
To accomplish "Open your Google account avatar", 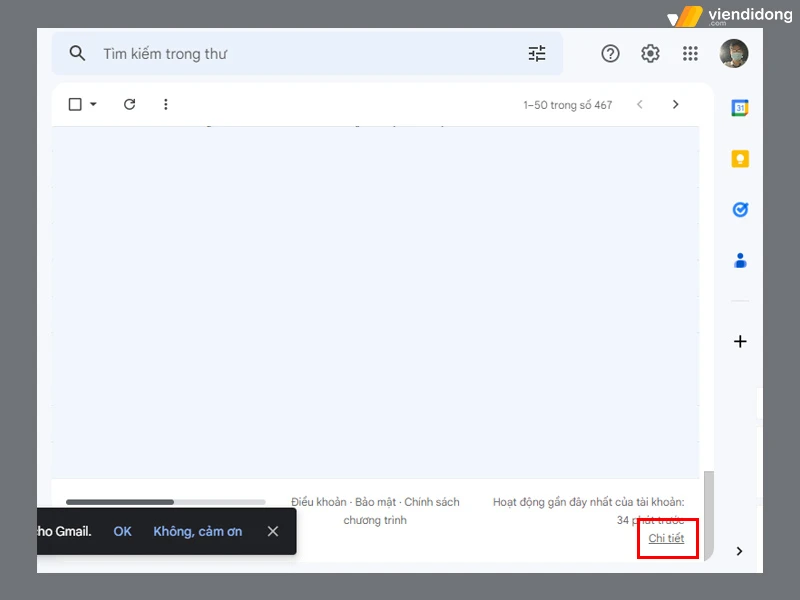I will [x=735, y=53].
